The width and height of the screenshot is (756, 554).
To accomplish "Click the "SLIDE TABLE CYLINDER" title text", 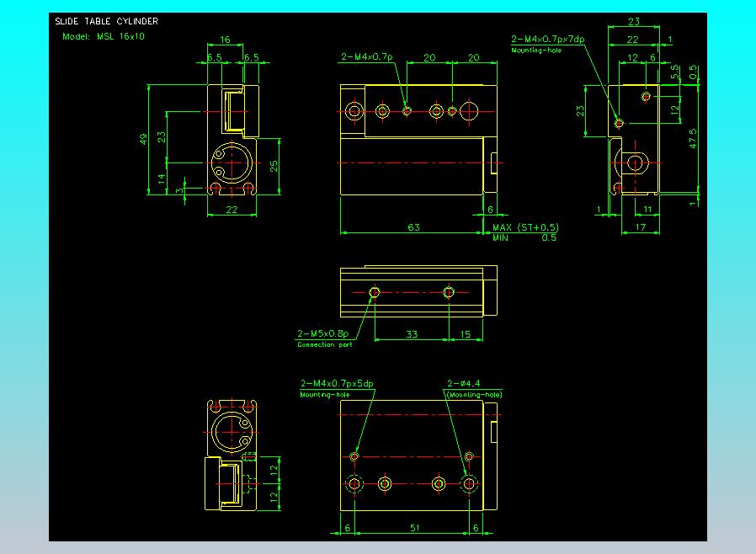I will click(x=107, y=21).
